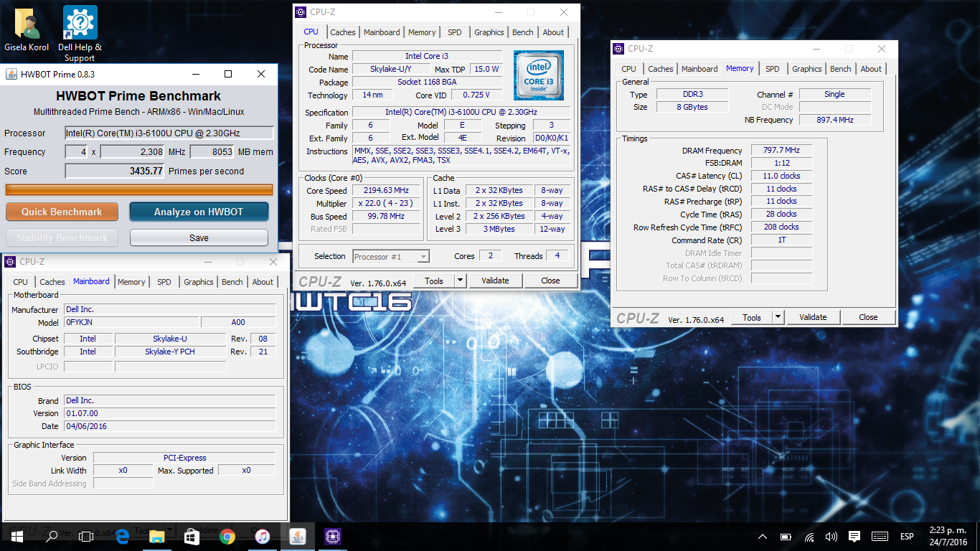
Task: Open File Explorer from taskbar
Action: (156, 536)
